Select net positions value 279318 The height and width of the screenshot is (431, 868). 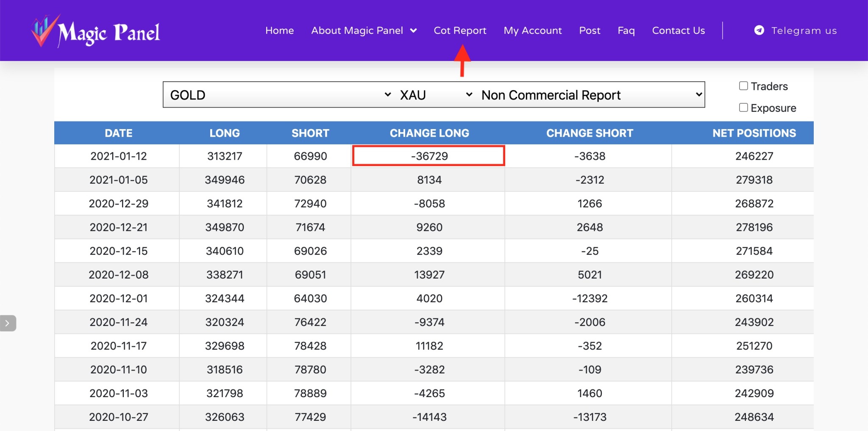pos(754,180)
